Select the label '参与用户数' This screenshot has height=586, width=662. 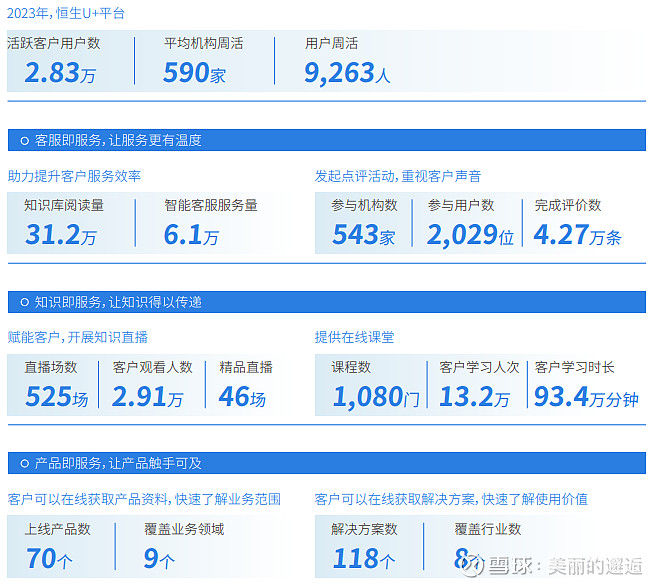(461, 205)
